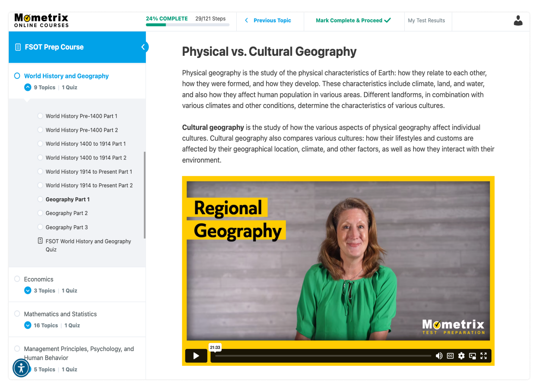
Task: Collapse the FSOT Prep Course sidebar
Action: 143,47
